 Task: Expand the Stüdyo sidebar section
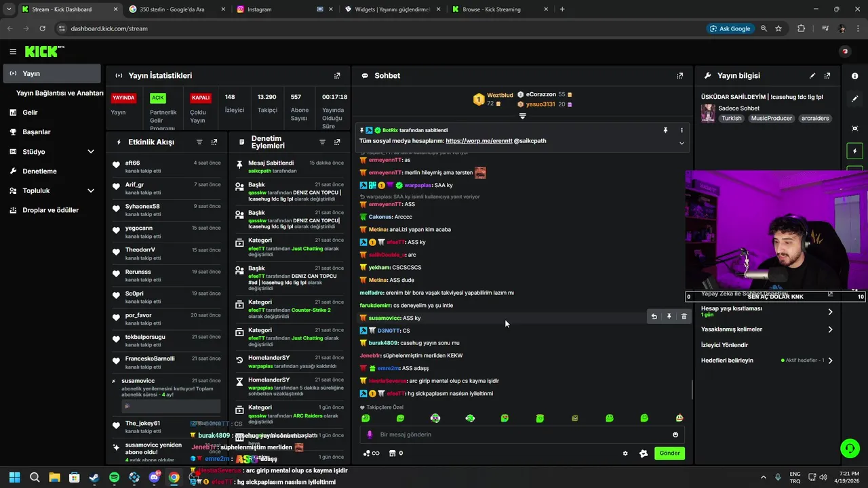(91, 152)
